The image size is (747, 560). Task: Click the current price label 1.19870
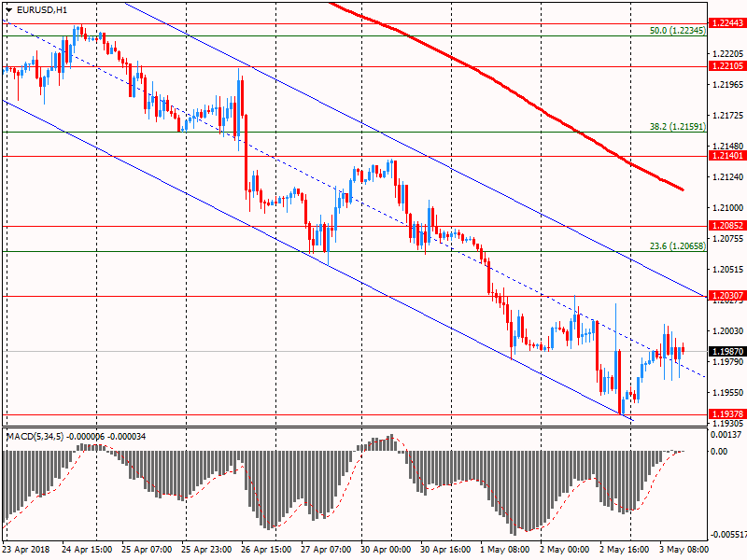click(x=727, y=352)
